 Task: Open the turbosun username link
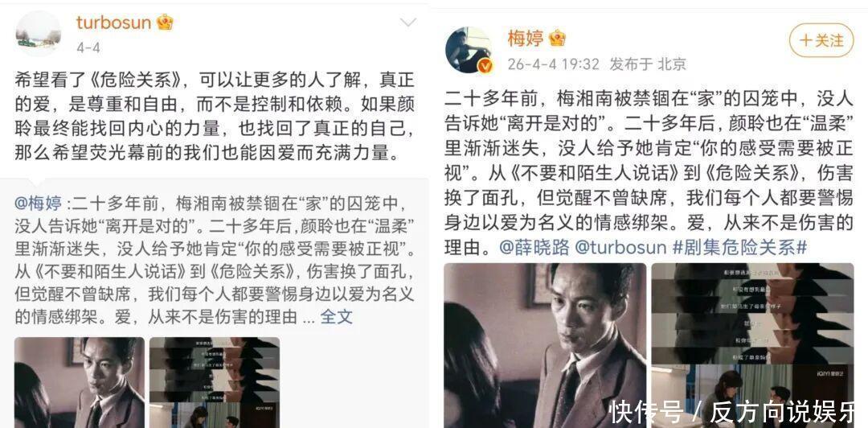113,23
